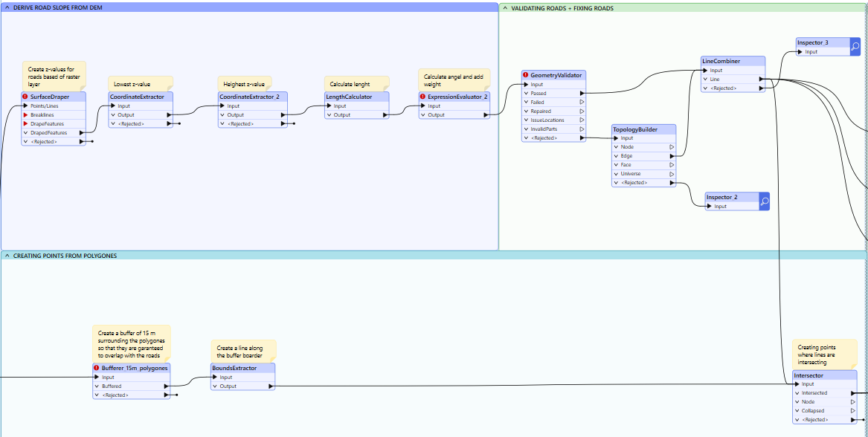Screen dimensions: 868x437
Task: Expand the Output port chevron on CoordinateExtractor
Action: tap(112, 115)
